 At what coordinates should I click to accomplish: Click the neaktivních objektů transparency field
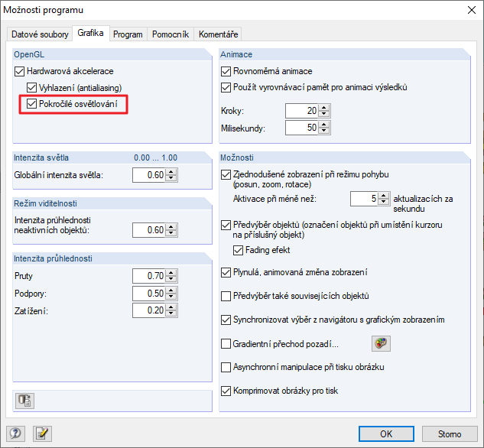(149, 230)
